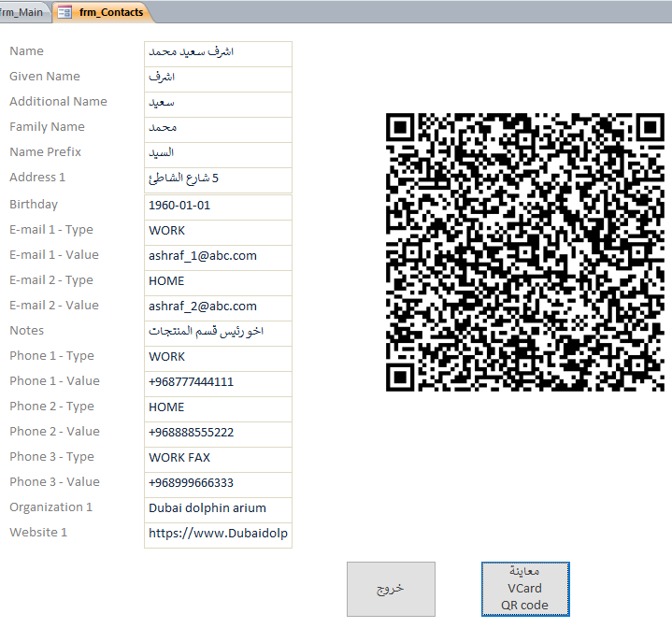Click the Website 1 URL field
The height and width of the screenshot is (628, 672).
click(218, 535)
